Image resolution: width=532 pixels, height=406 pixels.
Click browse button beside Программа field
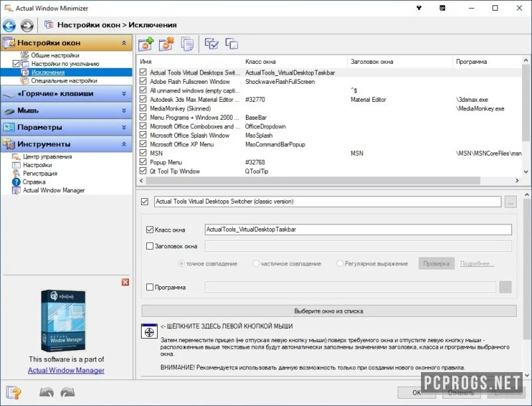pos(505,287)
